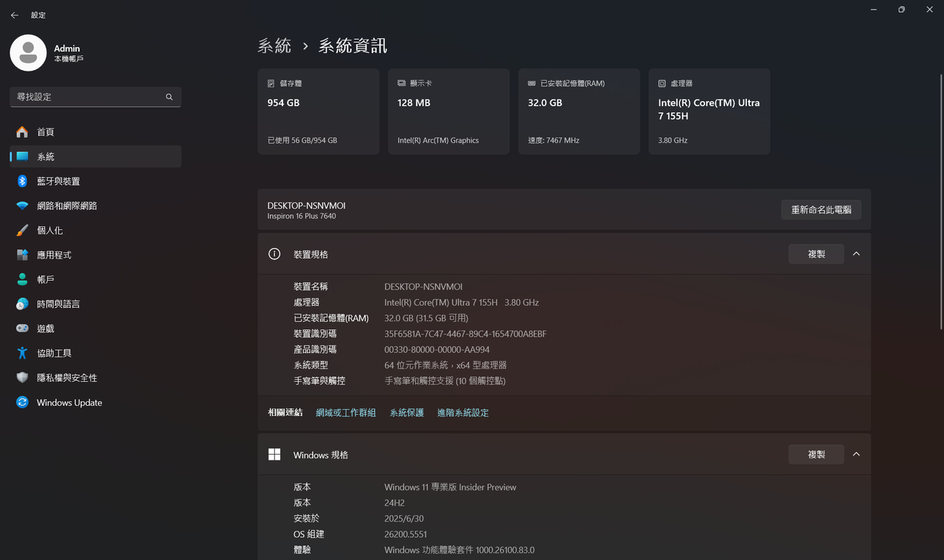944x560 pixels.
Task: Open 首頁 home icon in sidebar
Action: [22, 132]
